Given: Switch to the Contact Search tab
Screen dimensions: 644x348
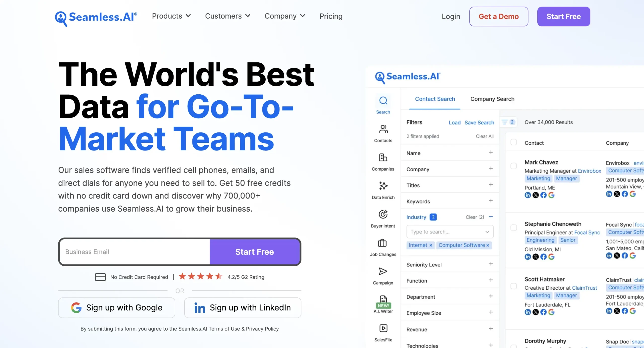Looking at the screenshot, I should 435,99.
